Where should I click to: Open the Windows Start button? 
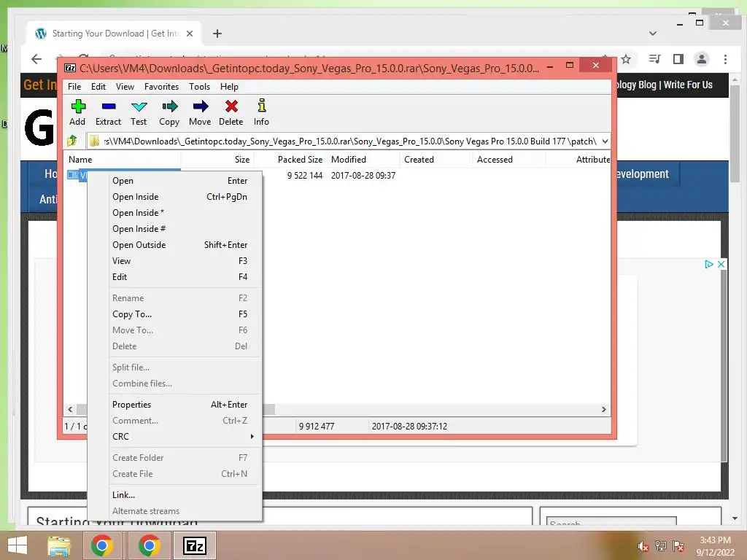tap(18, 545)
